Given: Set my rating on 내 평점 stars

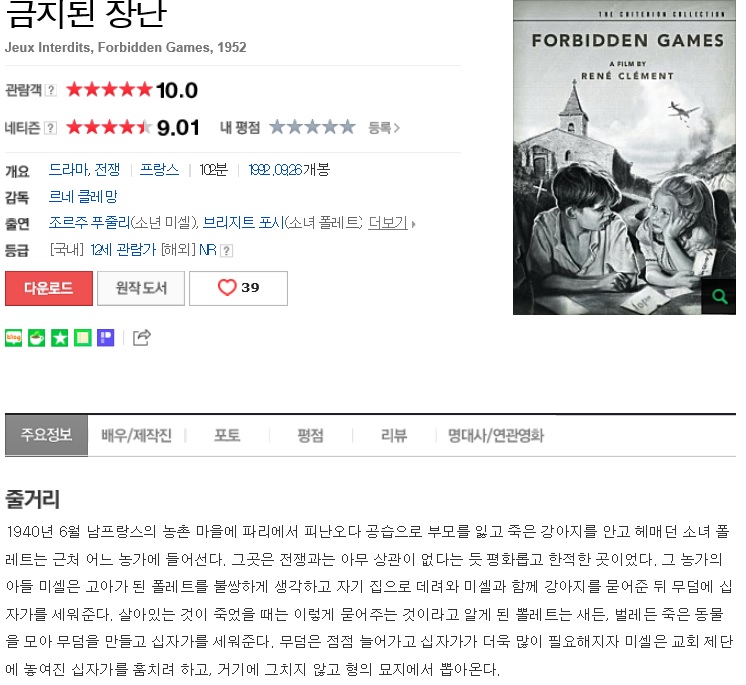Looking at the screenshot, I should (312, 127).
